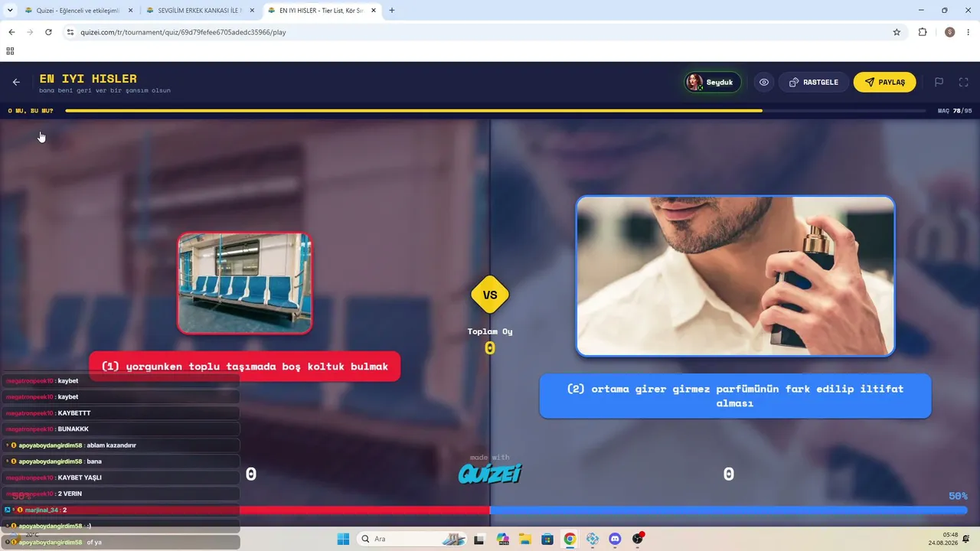
Task: Click the site info icon in address bar
Action: (70, 32)
